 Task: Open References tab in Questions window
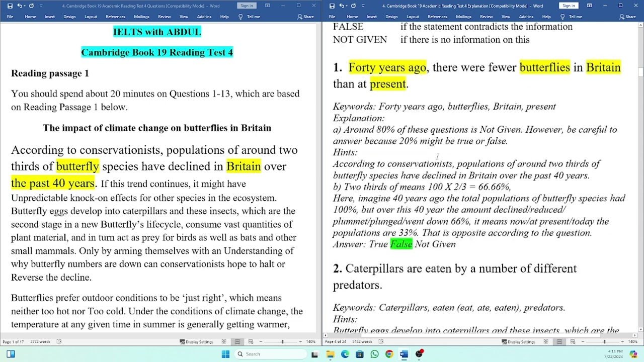[115, 17]
